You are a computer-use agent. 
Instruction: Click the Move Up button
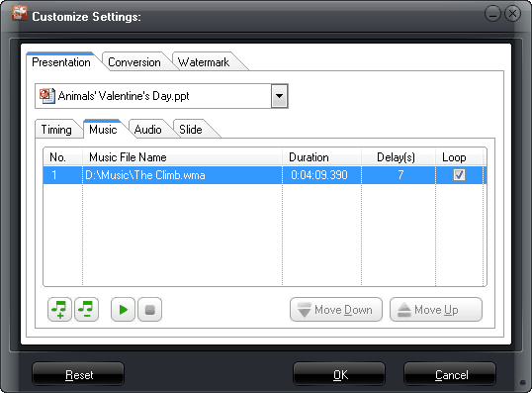click(436, 310)
